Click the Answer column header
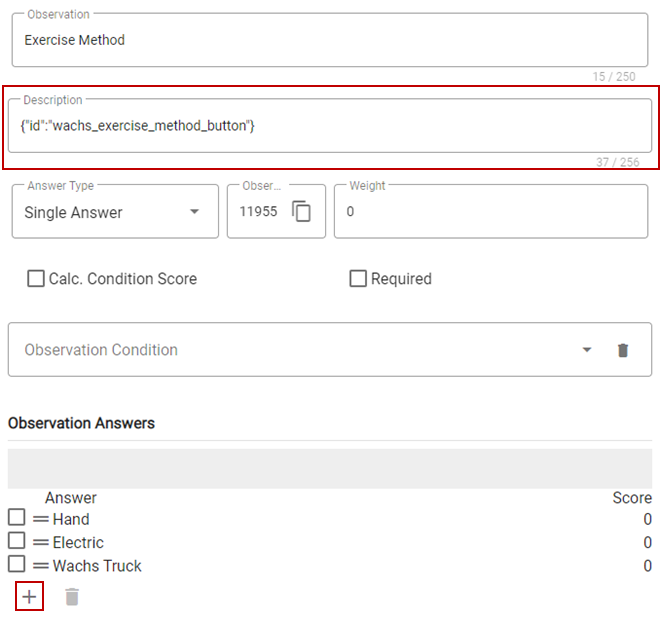660x624 pixels. pyautogui.click(x=71, y=498)
